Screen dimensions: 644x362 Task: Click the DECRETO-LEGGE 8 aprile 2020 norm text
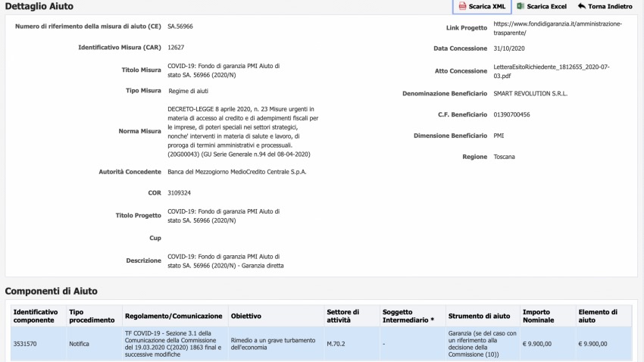(242, 131)
